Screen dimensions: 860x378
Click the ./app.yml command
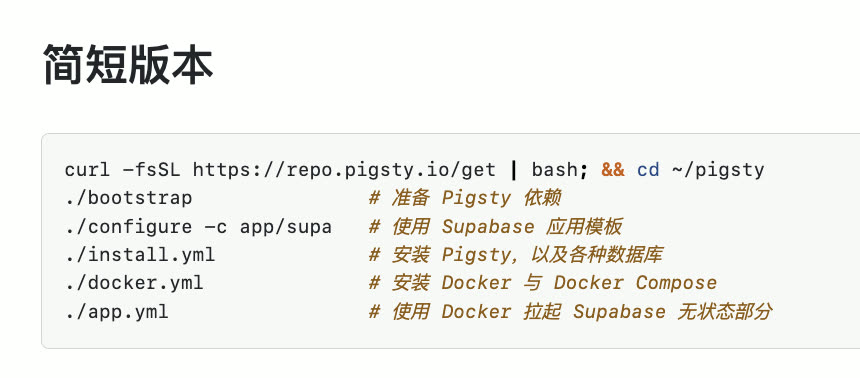pyautogui.click(x=117, y=312)
